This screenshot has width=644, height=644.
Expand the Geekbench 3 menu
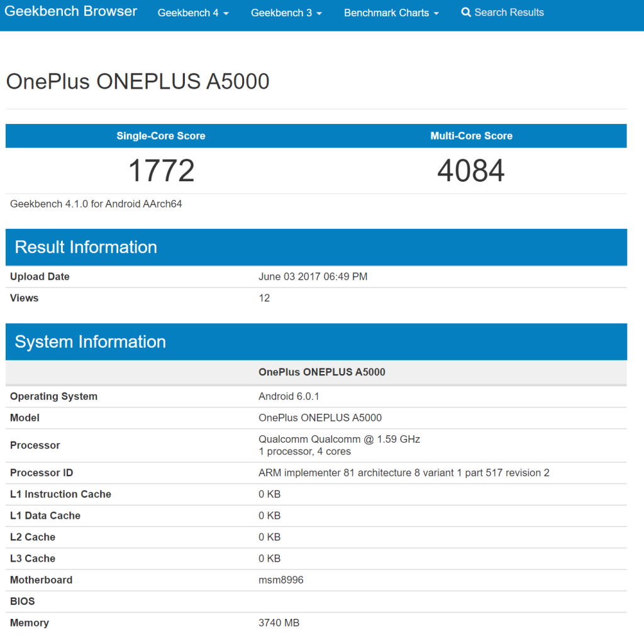(281, 13)
